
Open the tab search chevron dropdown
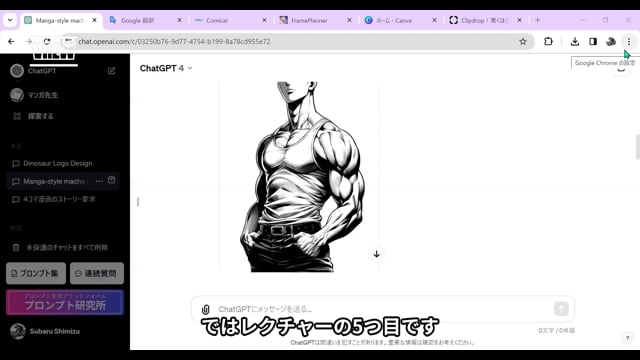pos(10,20)
